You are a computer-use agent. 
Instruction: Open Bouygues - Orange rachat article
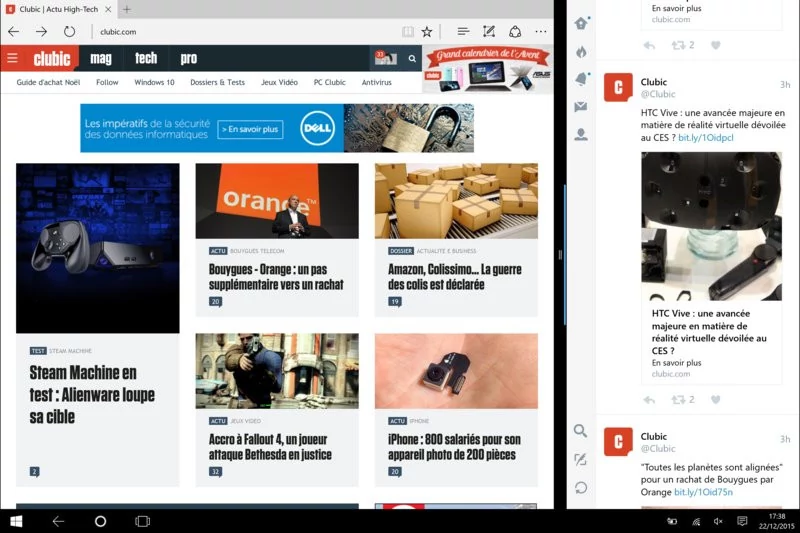click(x=276, y=277)
